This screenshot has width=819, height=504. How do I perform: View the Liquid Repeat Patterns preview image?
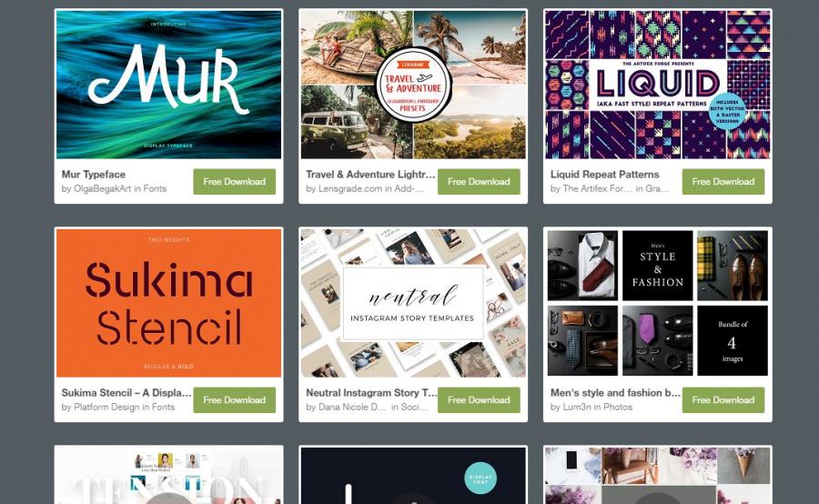(x=658, y=85)
